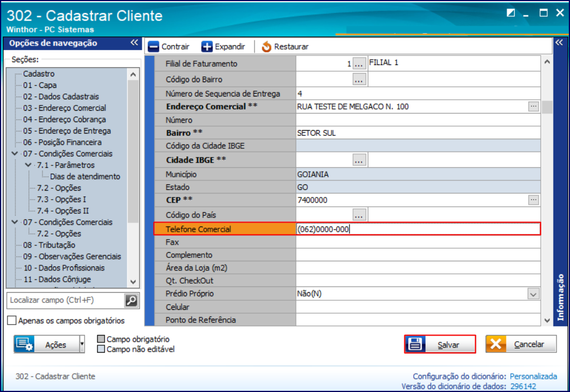Open Endereço Comercial ellipsis button
Image resolution: width=570 pixels, height=392 pixels.
coord(533,107)
